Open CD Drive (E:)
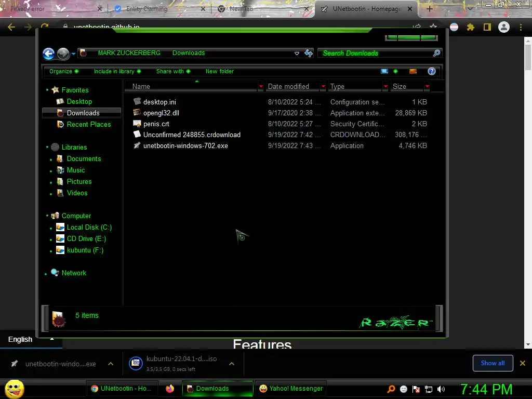 click(x=86, y=238)
